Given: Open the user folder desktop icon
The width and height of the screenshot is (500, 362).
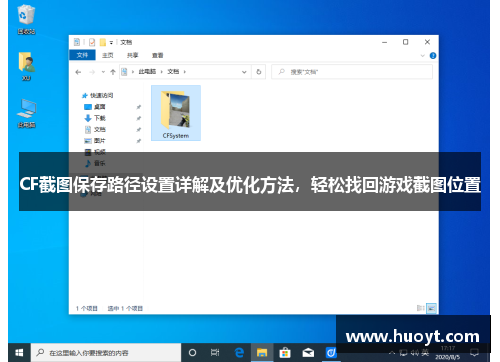Looking at the screenshot, I should 26,66.
